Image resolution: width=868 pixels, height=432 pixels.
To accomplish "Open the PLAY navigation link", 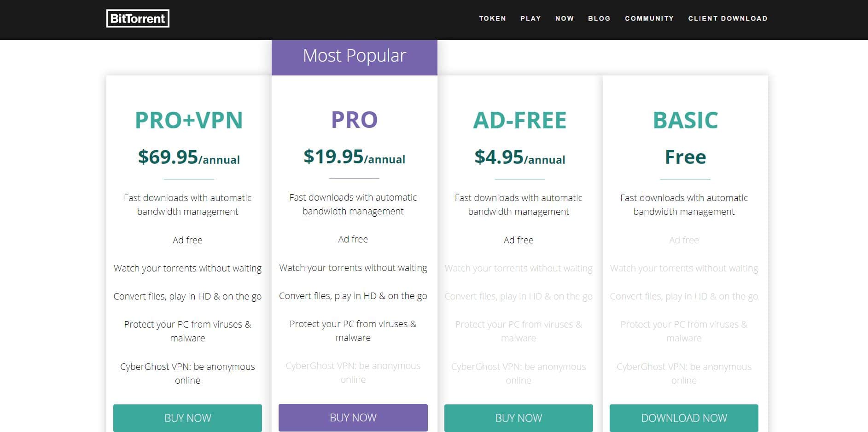I will [x=530, y=18].
